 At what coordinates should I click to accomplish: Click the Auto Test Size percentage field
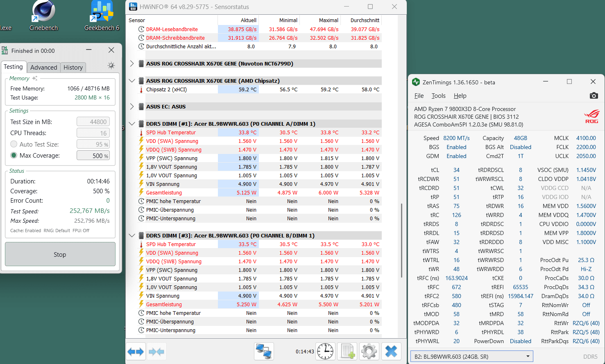(93, 144)
